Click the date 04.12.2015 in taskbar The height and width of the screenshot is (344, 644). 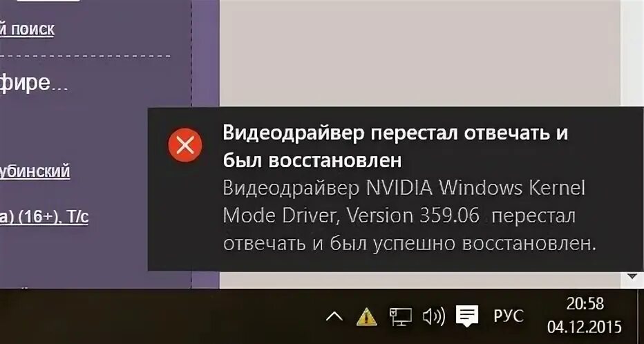click(x=584, y=327)
